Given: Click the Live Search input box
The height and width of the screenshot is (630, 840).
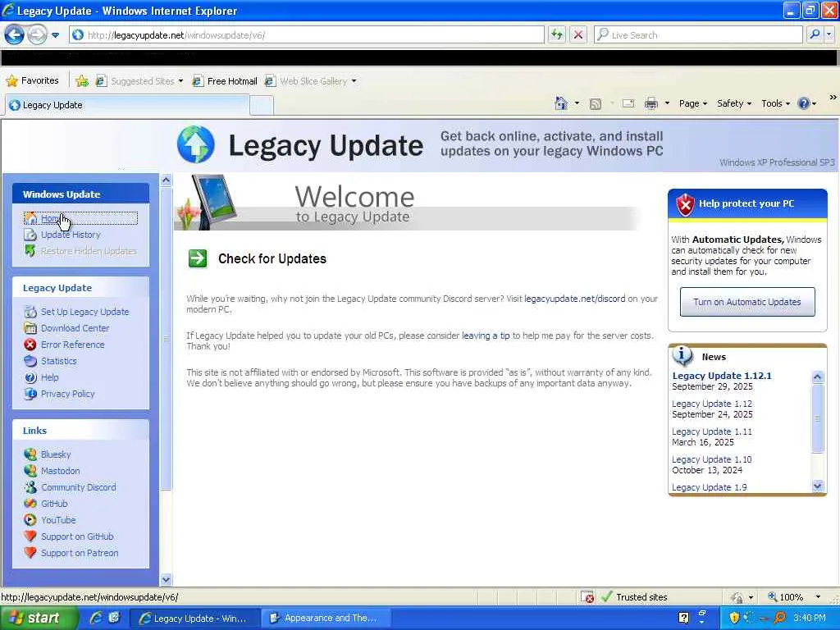Looking at the screenshot, I should 697,34.
